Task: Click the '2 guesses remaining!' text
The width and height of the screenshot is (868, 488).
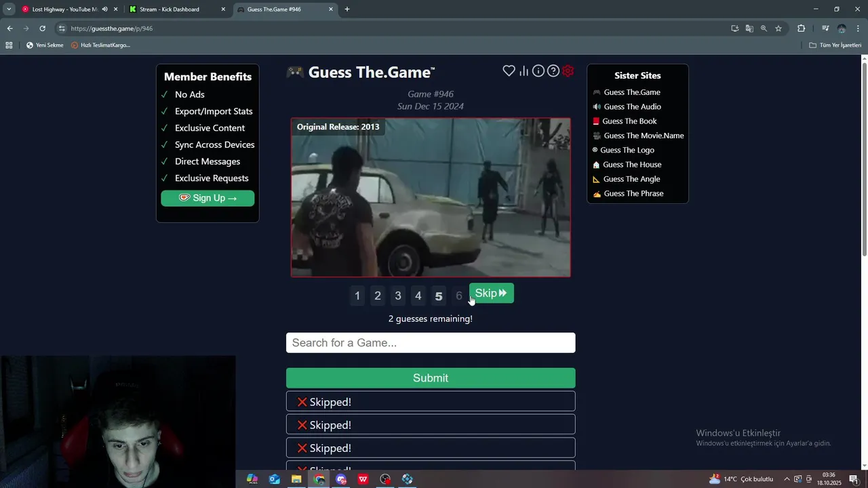Action: pyautogui.click(x=431, y=319)
